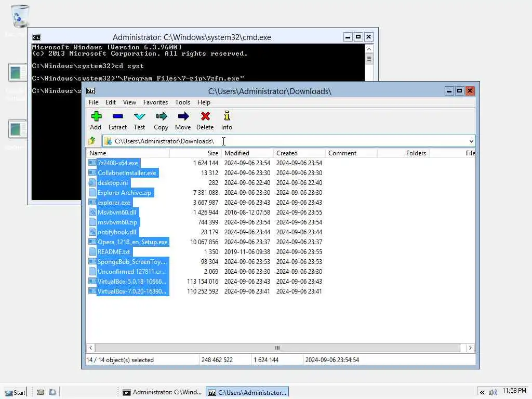Open the Help menu
This screenshot has height=399, width=532.
tap(204, 102)
